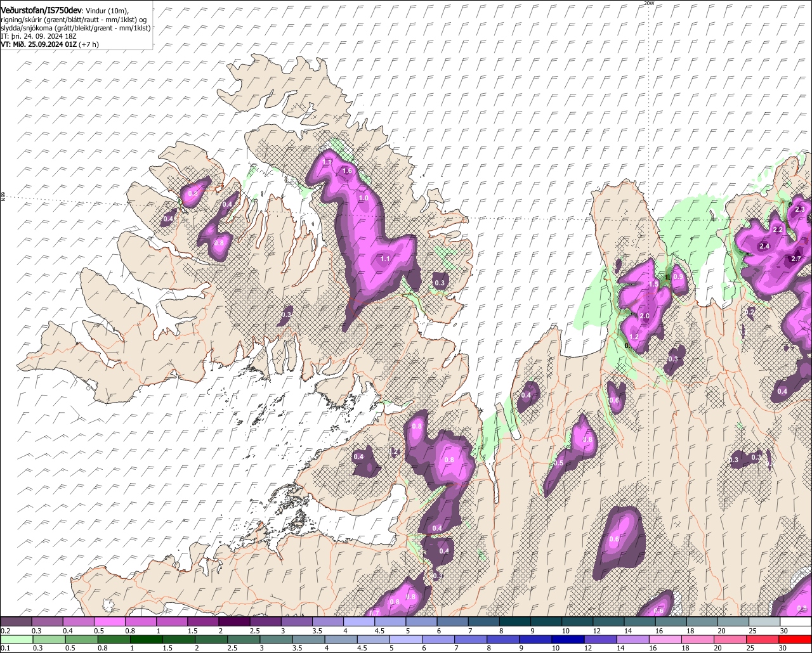Click the 20W longitude label at top
Image resolution: width=812 pixels, height=653 pixels.
[648, 3]
